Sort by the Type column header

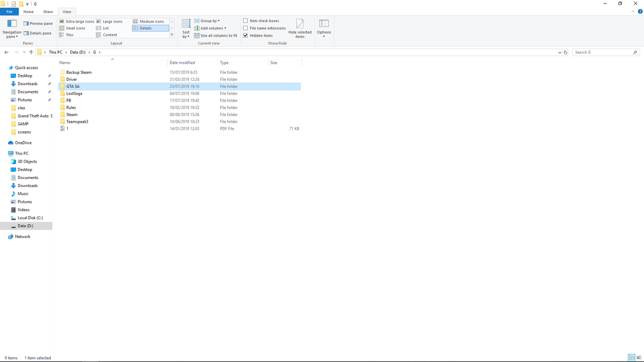click(243, 63)
